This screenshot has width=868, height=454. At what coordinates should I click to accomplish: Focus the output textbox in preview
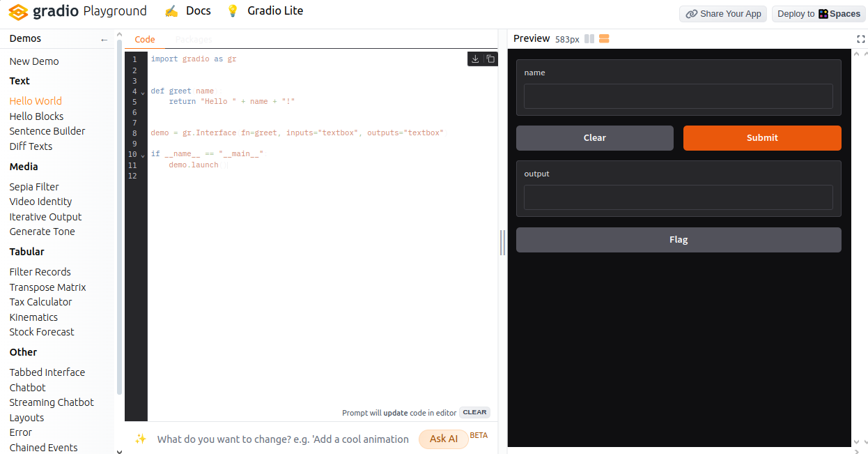click(x=679, y=197)
